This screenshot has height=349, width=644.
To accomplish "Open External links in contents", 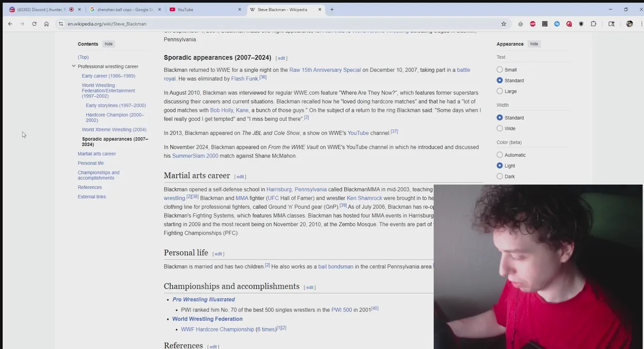I will (x=92, y=197).
